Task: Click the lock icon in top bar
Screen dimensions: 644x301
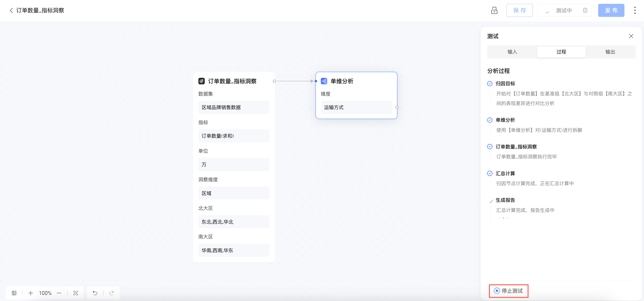Action: (494, 10)
